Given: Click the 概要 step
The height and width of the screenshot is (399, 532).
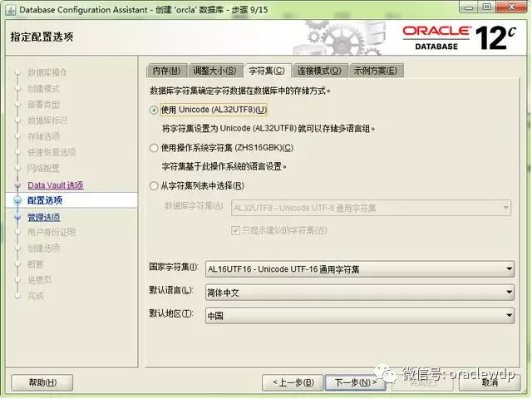Looking at the screenshot, I should (35, 264).
